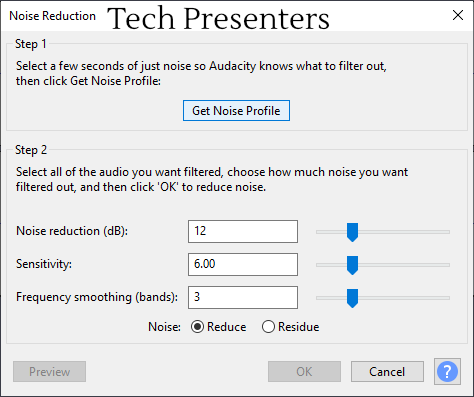Select the Reduce noise radio option
The width and height of the screenshot is (474, 397).
(197, 327)
